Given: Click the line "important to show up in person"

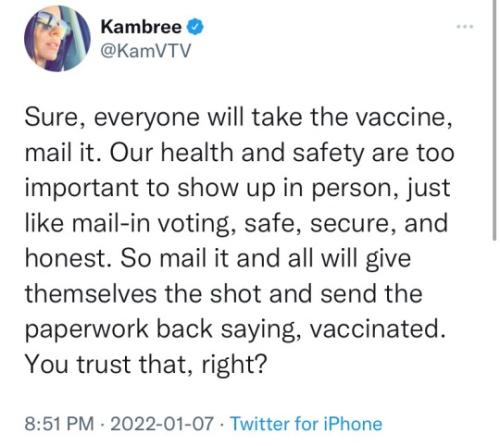Looking at the screenshot, I should click(238, 189).
